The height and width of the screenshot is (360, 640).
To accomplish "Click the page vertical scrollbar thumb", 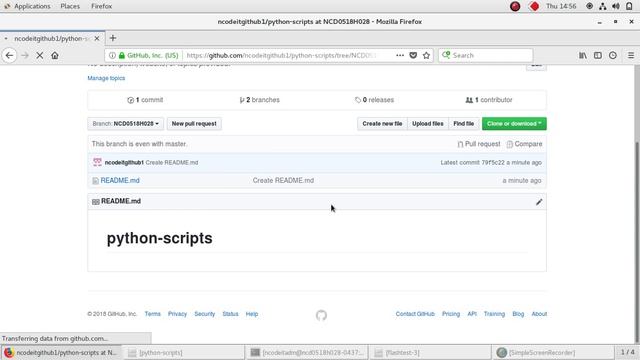I will pyautogui.click(x=637, y=241).
